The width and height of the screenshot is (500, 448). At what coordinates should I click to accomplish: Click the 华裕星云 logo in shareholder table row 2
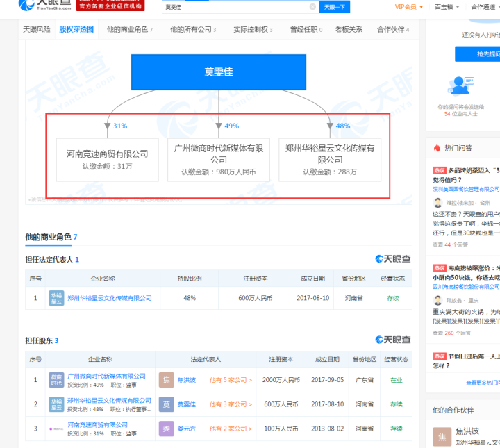[56, 404]
